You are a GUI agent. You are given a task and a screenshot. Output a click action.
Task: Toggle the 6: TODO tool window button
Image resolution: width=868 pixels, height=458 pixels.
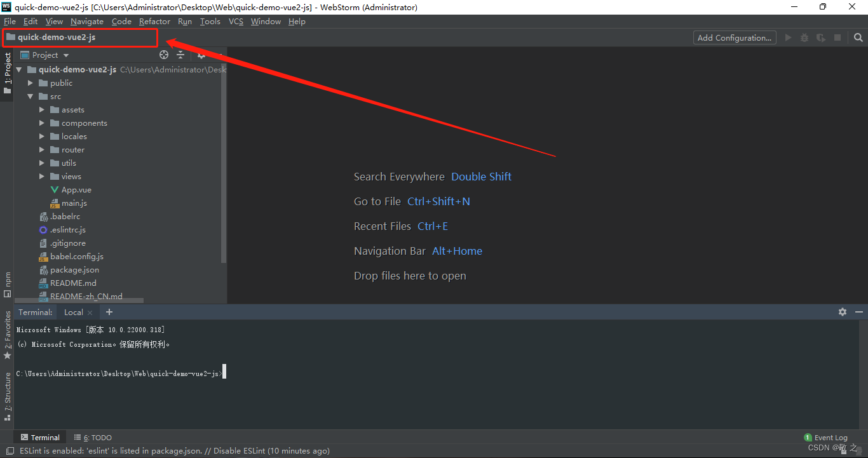click(93, 437)
